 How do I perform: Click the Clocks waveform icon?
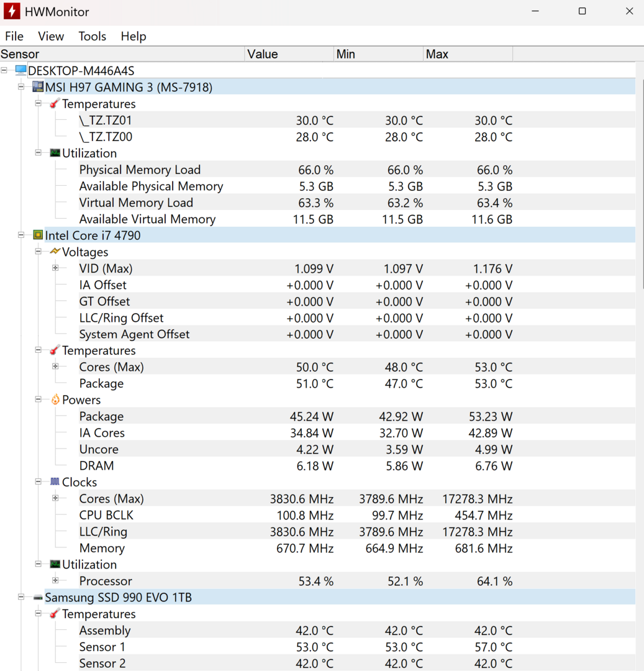coord(55,482)
